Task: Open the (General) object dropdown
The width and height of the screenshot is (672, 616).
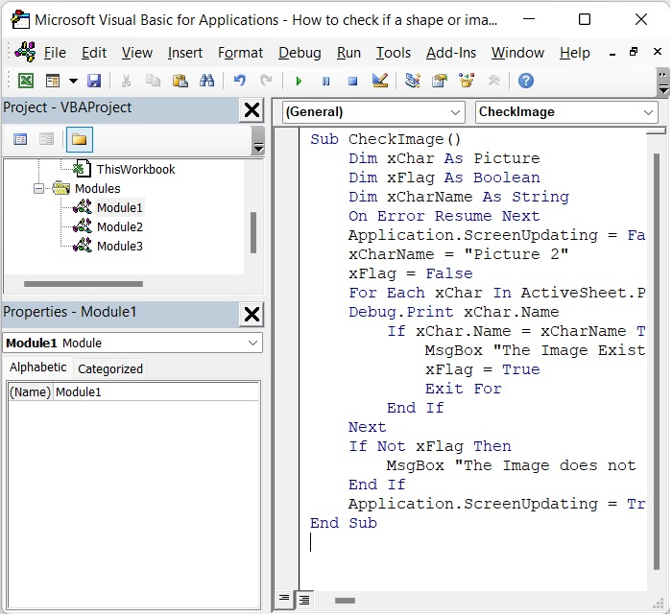Action: coord(373,112)
